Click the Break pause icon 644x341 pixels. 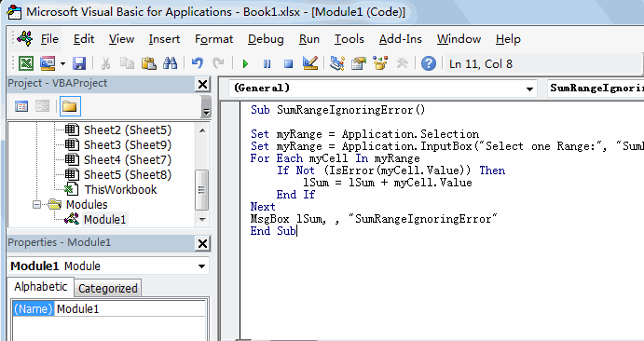267,63
